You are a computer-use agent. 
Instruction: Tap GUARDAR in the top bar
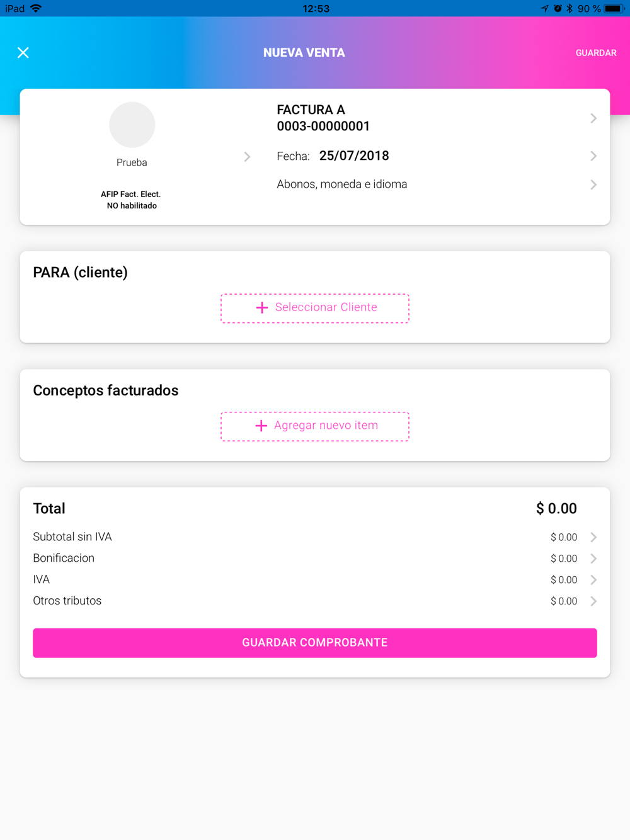pyautogui.click(x=595, y=53)
